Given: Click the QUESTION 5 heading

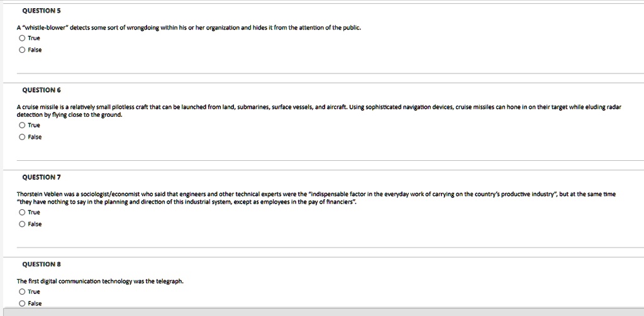Looking at the screenshot, I should 42,10.
